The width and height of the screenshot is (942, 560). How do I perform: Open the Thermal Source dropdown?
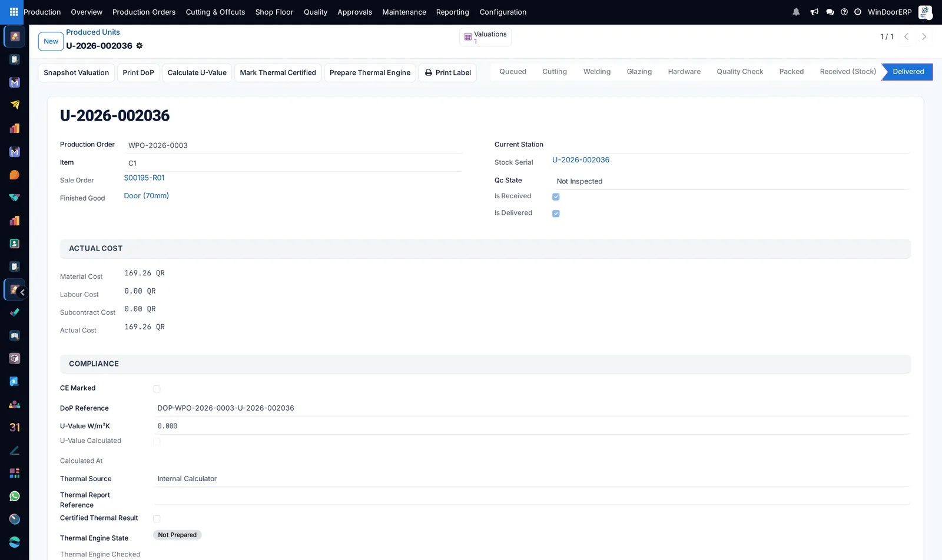coord(532,479)
